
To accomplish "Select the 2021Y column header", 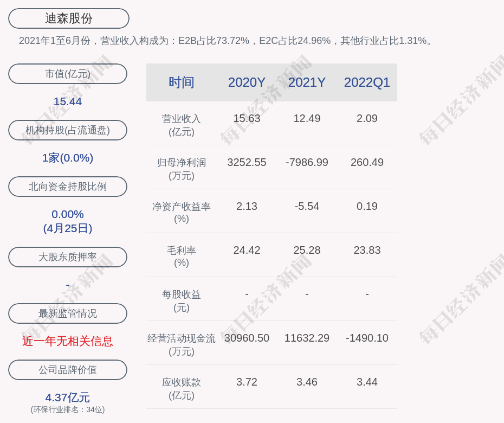I will pyautogui.click(x=307, y=82).
